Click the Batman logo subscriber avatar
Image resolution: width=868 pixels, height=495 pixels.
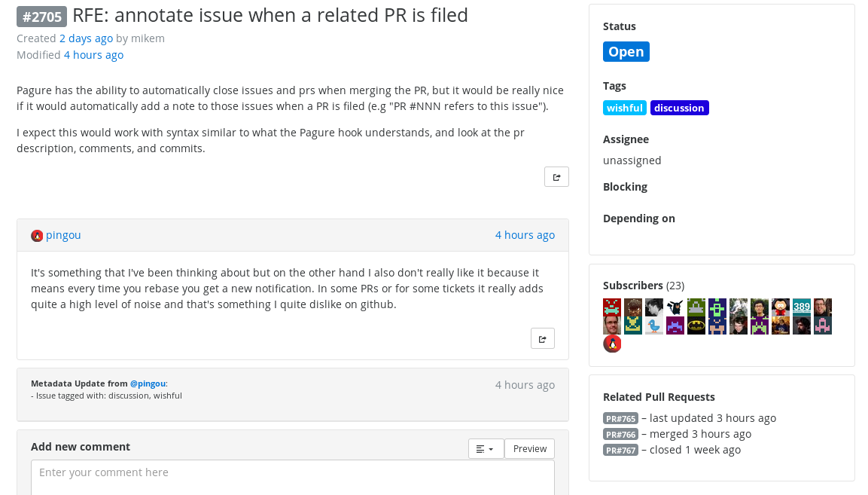pyautogui.click(x=696, y=325)
